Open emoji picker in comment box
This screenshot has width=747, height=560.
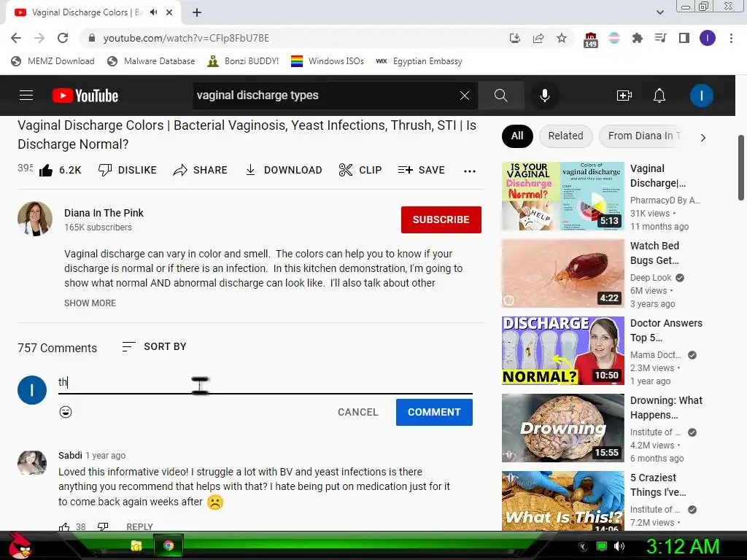pos(66,412)
